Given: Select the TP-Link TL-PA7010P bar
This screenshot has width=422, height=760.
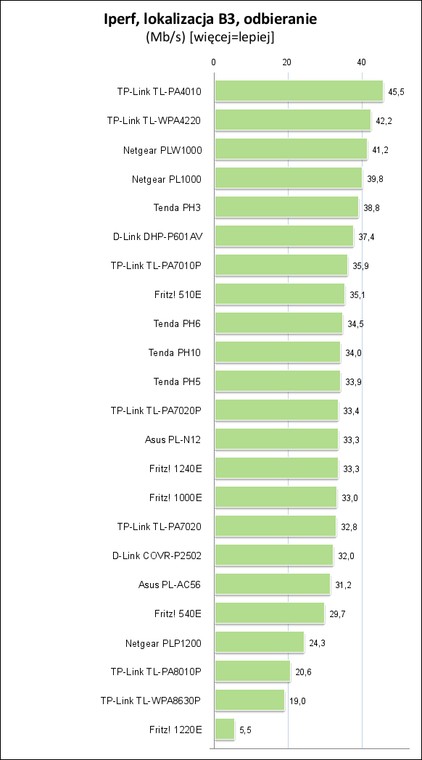Looking at the screenshot, I should (x=281, y=265).
